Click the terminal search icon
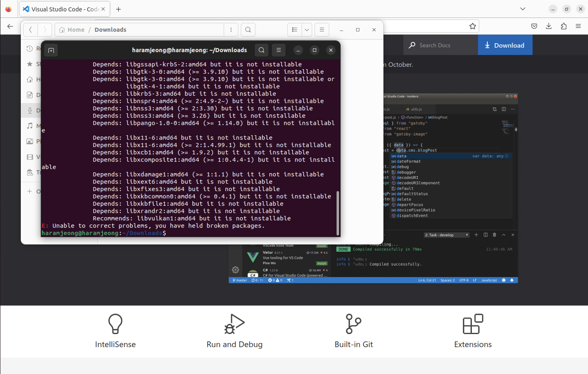588x374 pixels. coord(261,50)
